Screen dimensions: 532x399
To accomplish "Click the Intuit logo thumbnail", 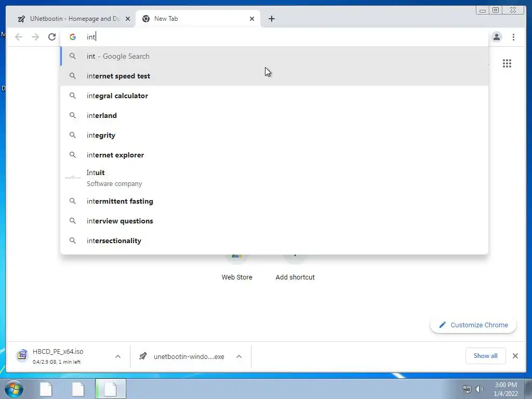I will pyautogui.click(x=73, y=178).
